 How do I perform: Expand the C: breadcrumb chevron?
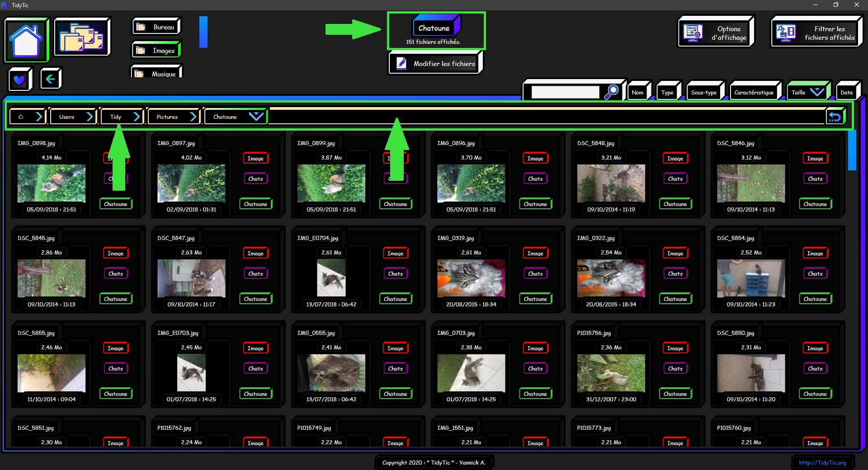pyautogui.click(x=39, y=117)
